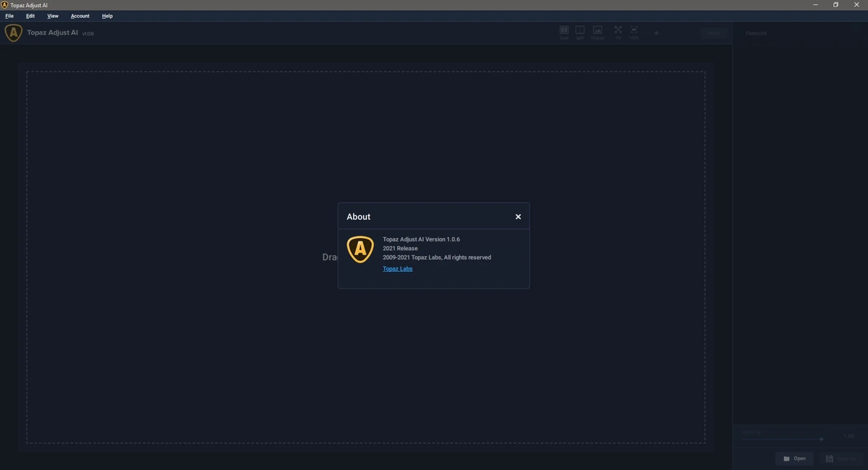The image size is (868, 470).
Task: Click the text 'Topaz Adjust AI Version 1.0.6'
Action: pos(421,239)
